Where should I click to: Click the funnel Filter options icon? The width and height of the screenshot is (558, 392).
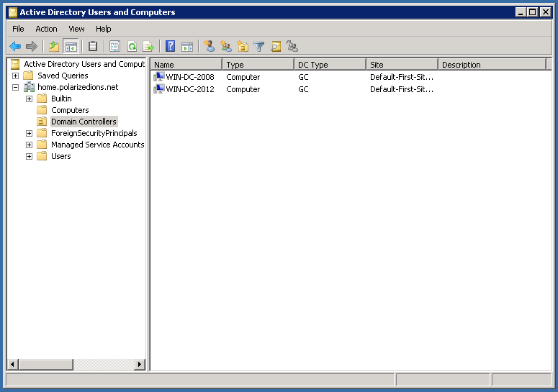259,47
